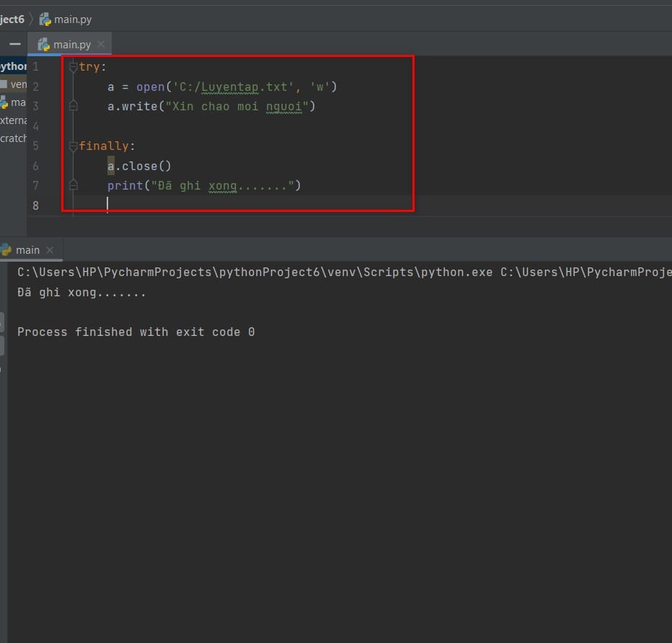This screenshot has height=643, width=672.
Task: Click the ject6 breadcrumb item
Action: [12, 19]
